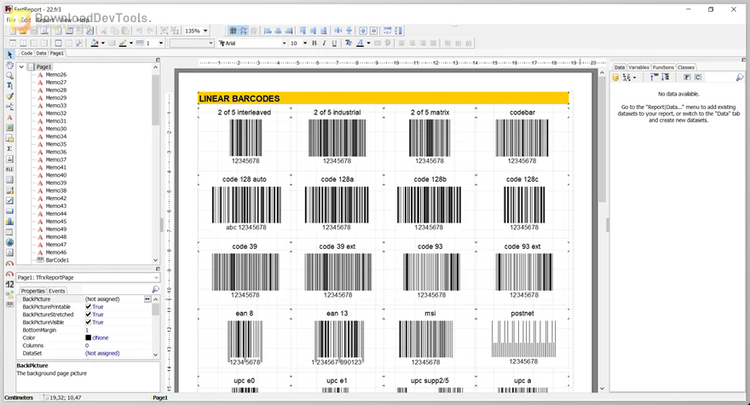Click the Italic formatting button
Image resolution: width=750 pixels, height=405 pixels.
point(324,43)
